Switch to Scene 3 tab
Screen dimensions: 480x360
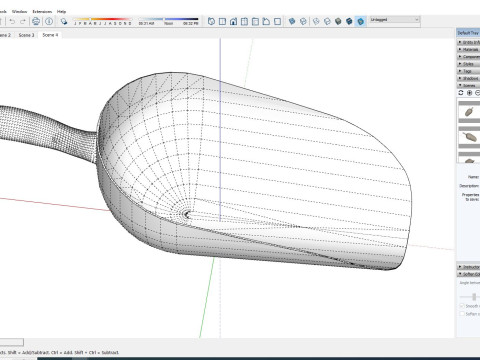26,35
